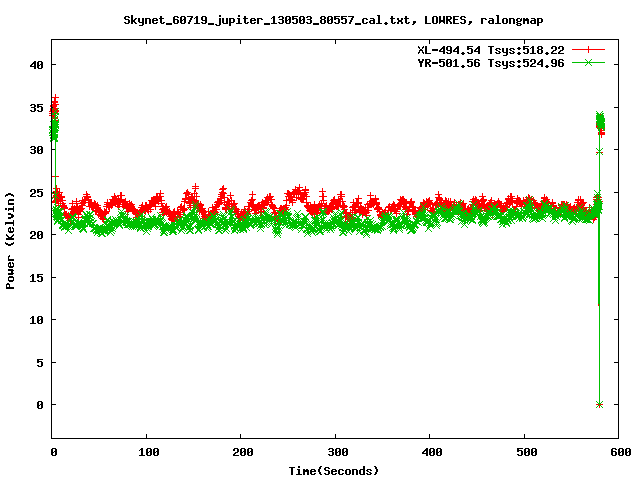Click y-axis tick label 15
Screen dimensions: 640x480
pyautogui.click(x=36, y=278)
